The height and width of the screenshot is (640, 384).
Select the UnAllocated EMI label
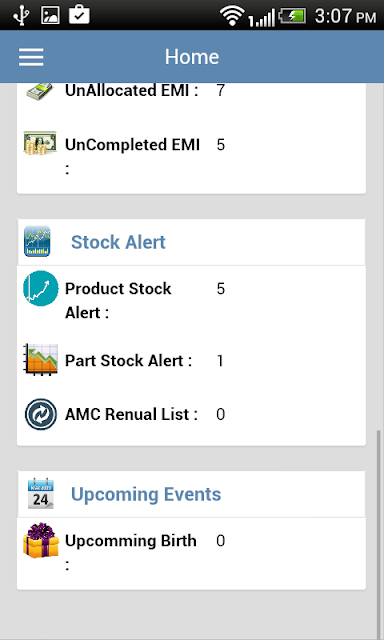pyautogui.click(x=131, y=91)
